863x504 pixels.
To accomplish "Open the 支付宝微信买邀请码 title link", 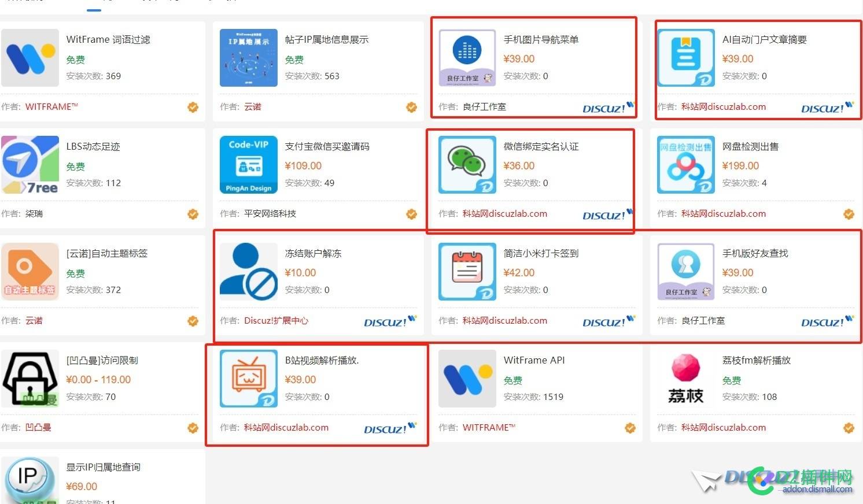I will [327, 146].
